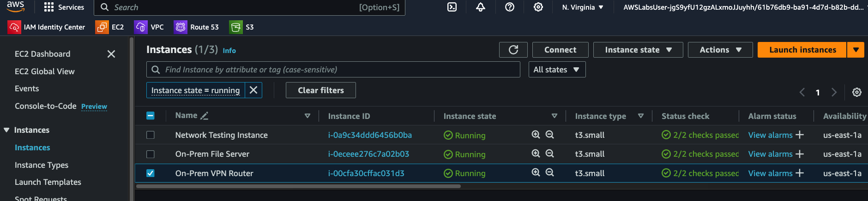Zoom in filter on Network Testing Instance state
This screenshot has width=868, height=201.
(536, 135)
